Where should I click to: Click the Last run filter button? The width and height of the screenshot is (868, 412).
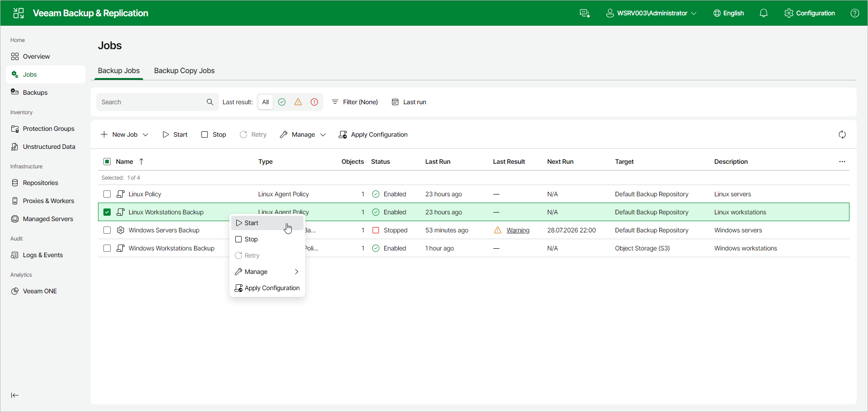(409, 102)
